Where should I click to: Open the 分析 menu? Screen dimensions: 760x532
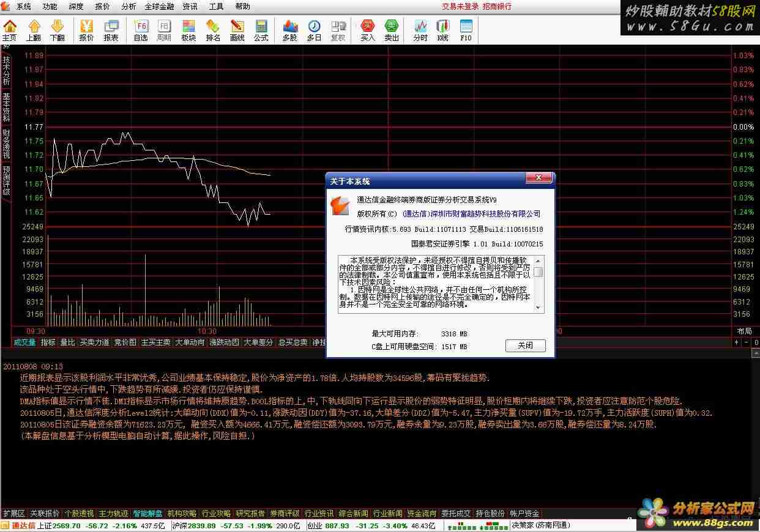coord(129,6)
